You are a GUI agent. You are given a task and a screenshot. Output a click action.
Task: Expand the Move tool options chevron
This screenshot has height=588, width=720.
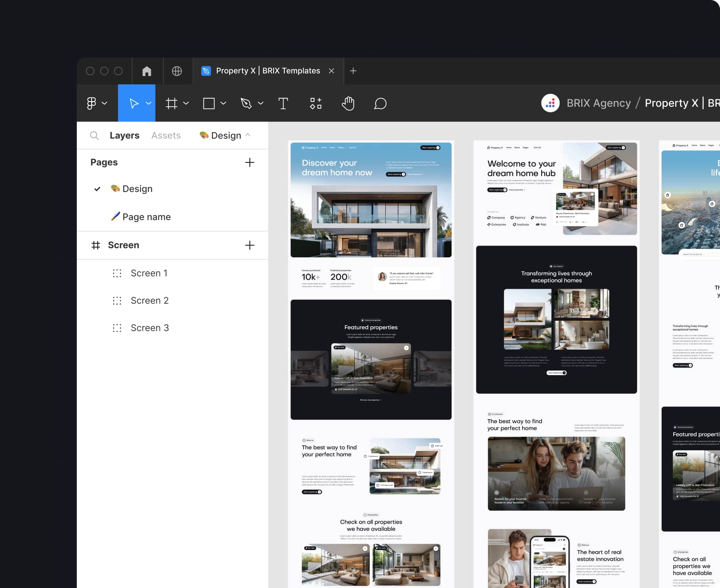click(x=148, y=103)
